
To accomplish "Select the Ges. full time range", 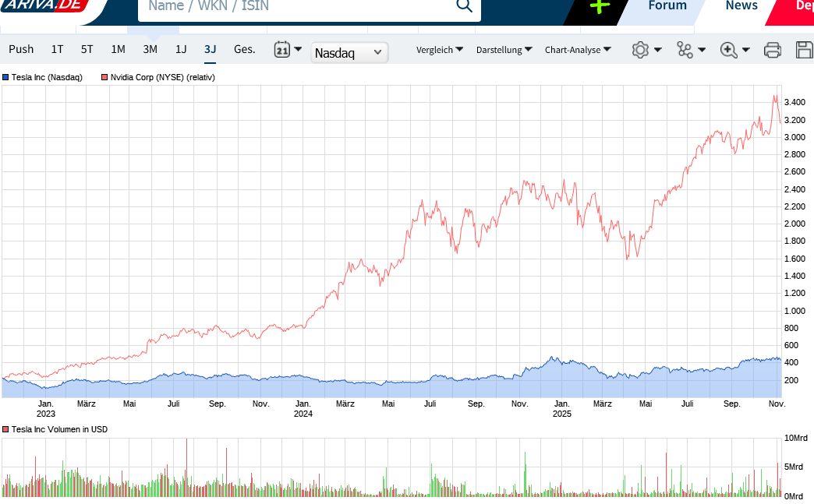I will 245,49.
